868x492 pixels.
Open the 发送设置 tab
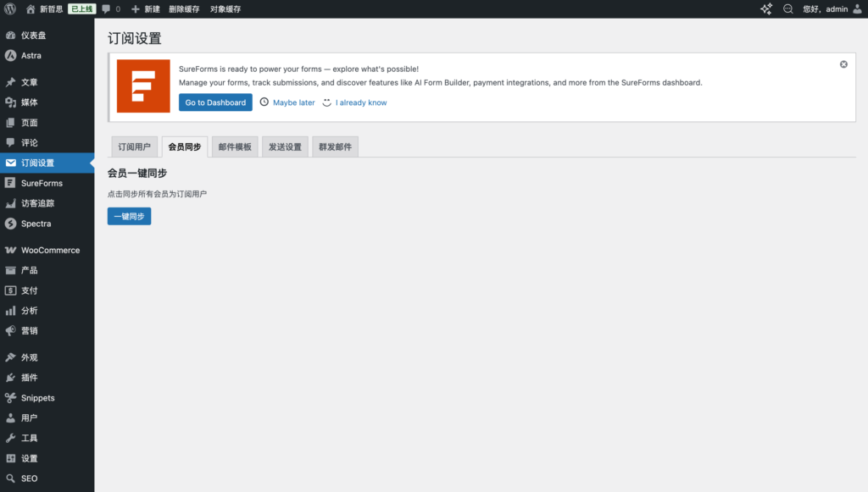click(x=285, y=146)
